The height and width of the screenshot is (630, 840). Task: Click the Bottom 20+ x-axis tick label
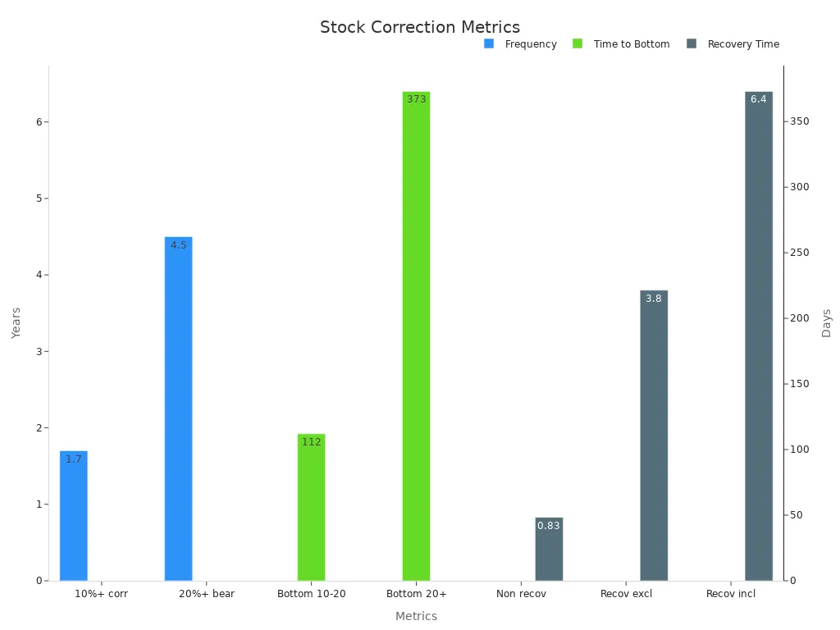416,594
